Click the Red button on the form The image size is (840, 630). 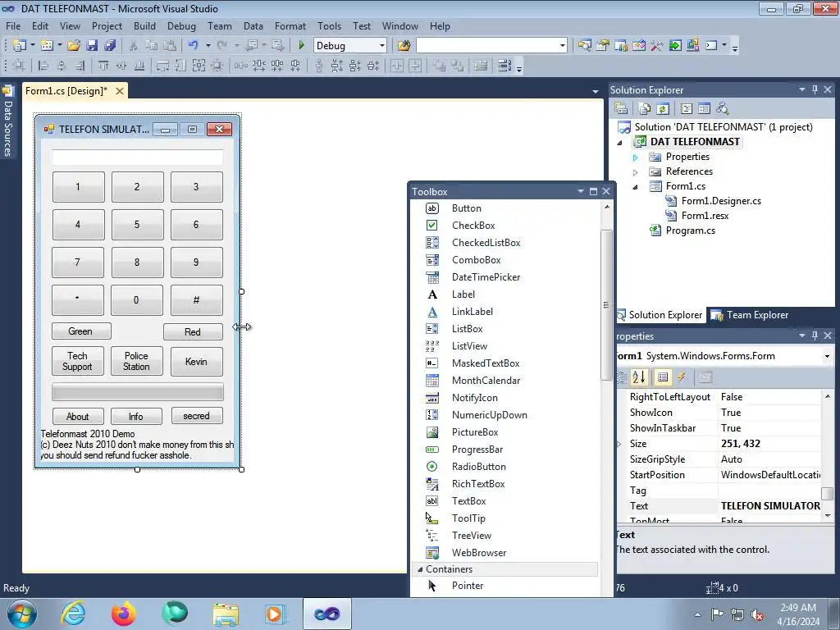pyautogui.click(x=193, y=331)
